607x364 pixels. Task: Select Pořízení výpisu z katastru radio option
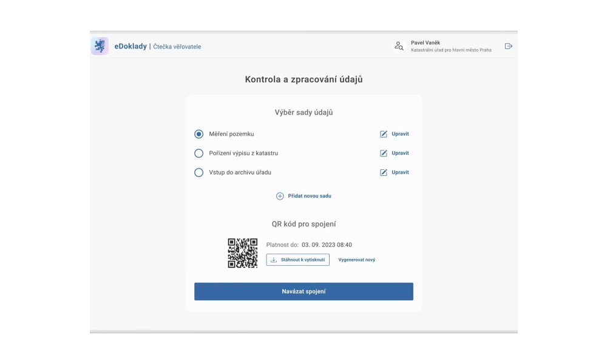[x=198, y=153]
